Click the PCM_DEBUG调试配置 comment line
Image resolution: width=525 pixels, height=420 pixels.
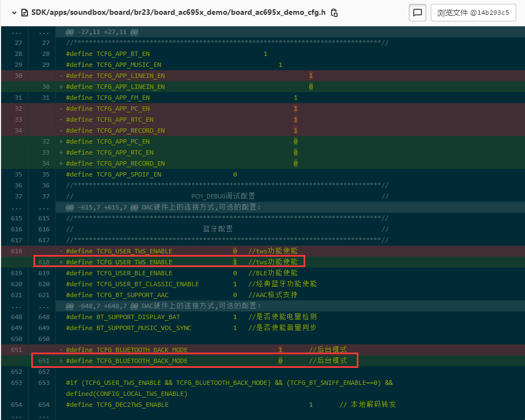(x=290, y=196)
